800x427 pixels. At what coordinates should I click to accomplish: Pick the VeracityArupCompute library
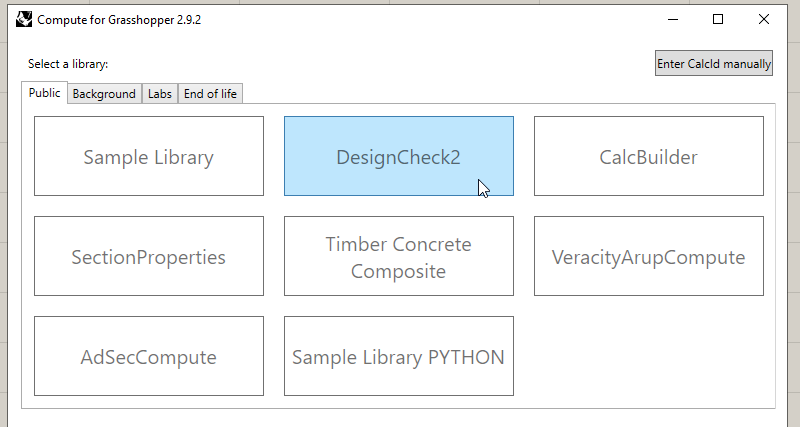pos(649,256)
